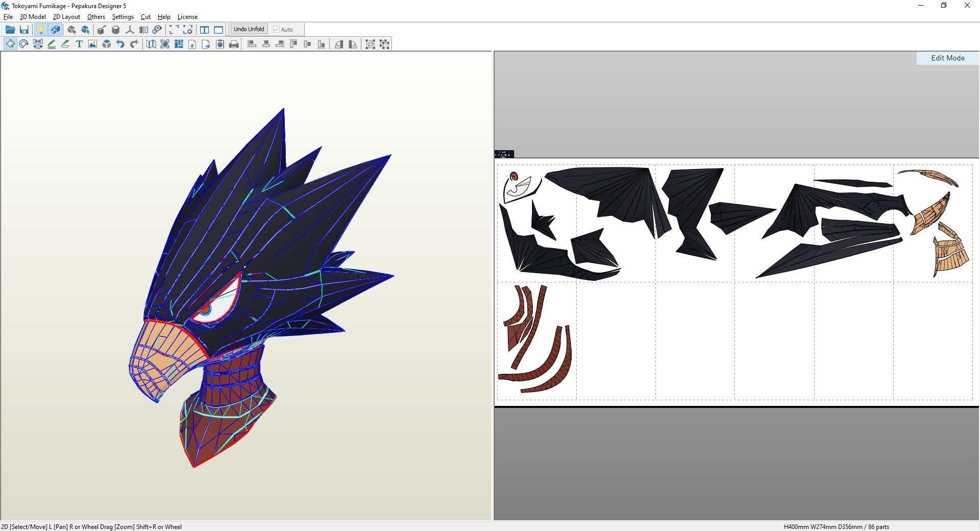Image resolution: width=980 pixels, height=531 pixels.
Task: Select the Text tool
Action: coord(79,44)
